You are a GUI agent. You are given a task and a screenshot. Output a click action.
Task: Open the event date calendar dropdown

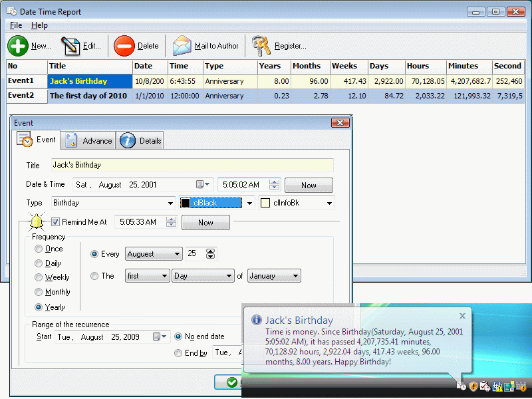203,185
